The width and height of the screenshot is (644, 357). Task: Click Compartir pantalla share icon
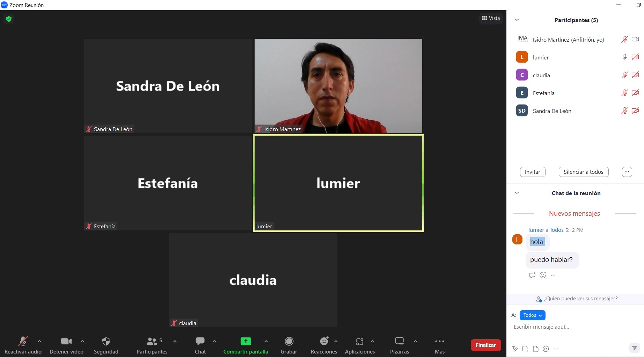[x=246, y=341]
